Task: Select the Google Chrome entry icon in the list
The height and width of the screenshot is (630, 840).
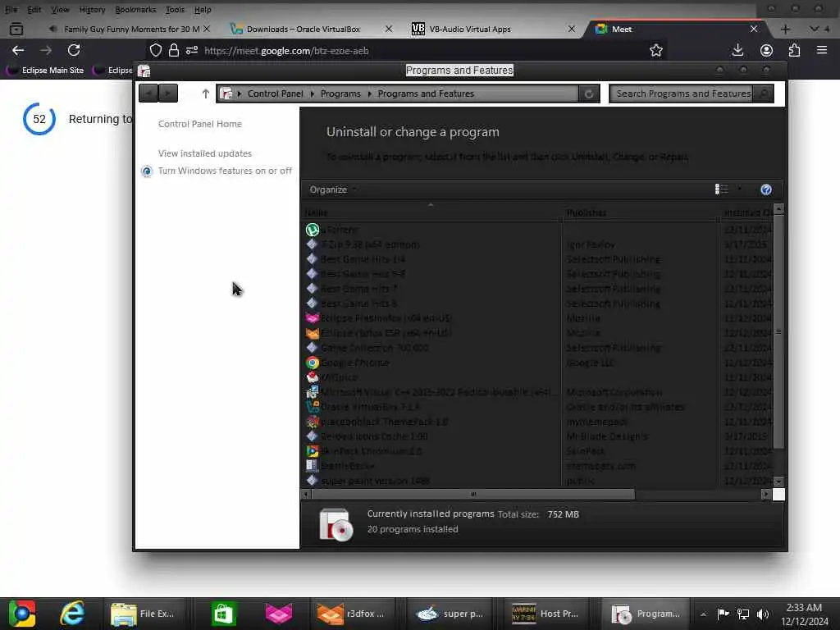Action: (x=313, y=363)
